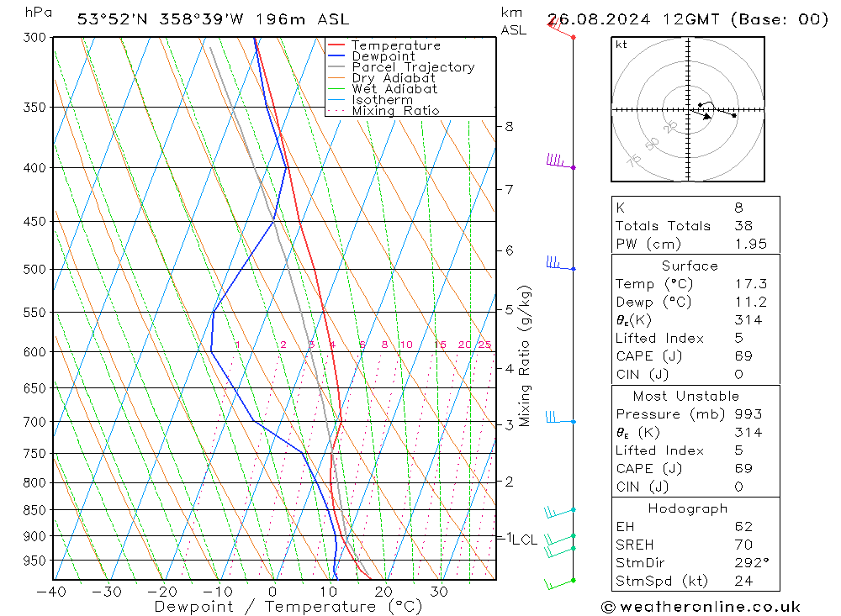Viewport: 841px width, 616px height.
Task: Click the 500 hPa pressure axis label
Action: (x=34, y=269)
